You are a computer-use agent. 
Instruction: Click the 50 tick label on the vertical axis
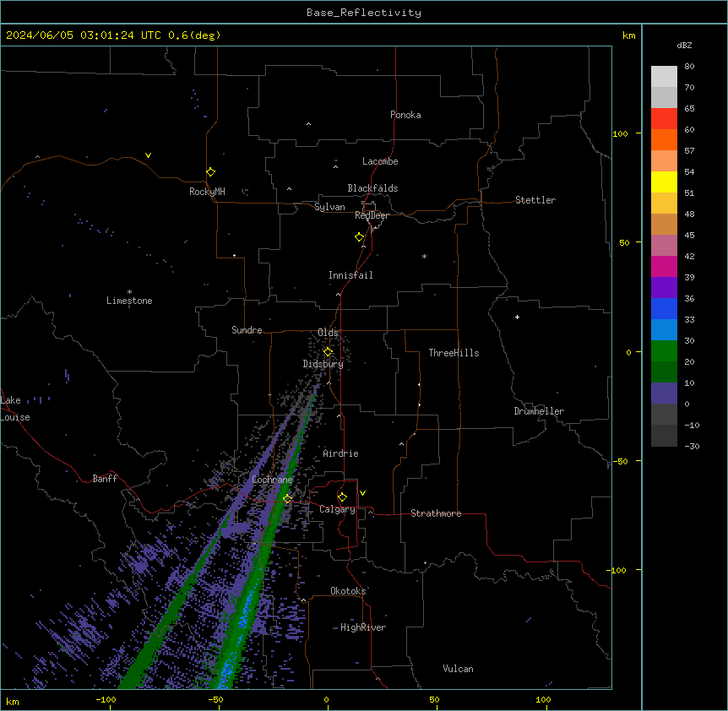click(x=624, y=242)
